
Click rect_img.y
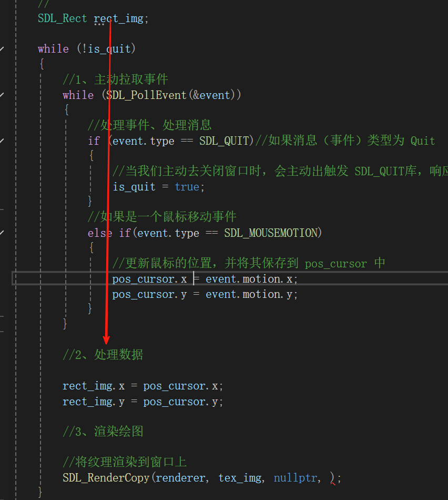[94, 402]
